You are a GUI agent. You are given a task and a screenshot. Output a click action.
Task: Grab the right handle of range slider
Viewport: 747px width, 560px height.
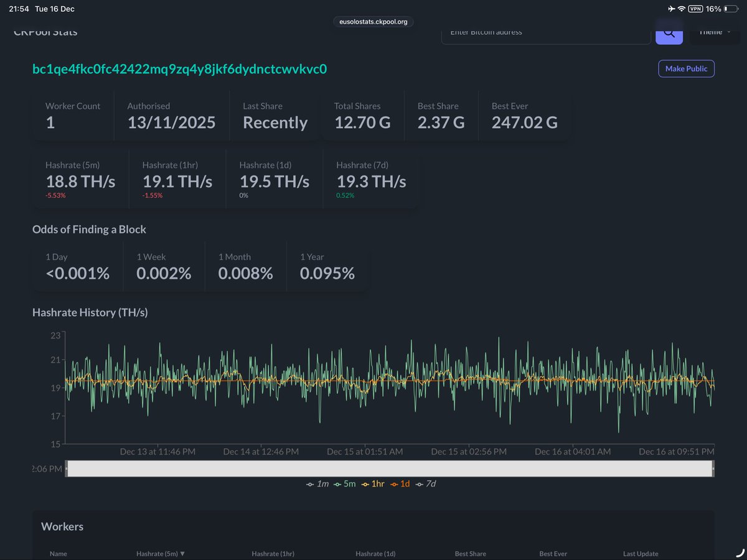tap(713, 469)
